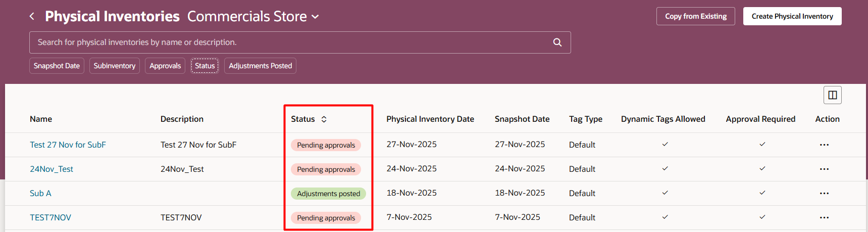Toggle the Adjustments Posted filter
This screenshot has width=868, height=232.
(260, 66)
